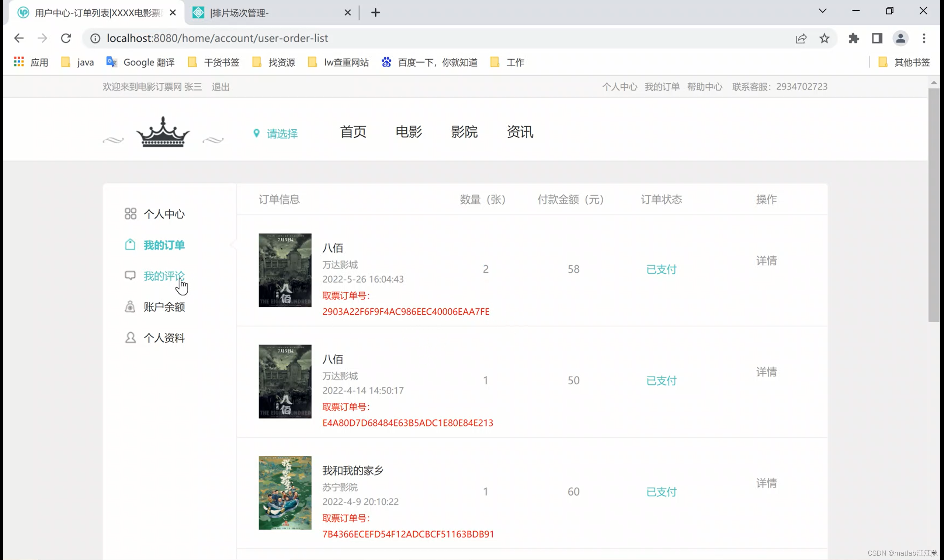Click the 退出 logout link
The height and width of the screenshot is (560, 944).
point(221,87)
